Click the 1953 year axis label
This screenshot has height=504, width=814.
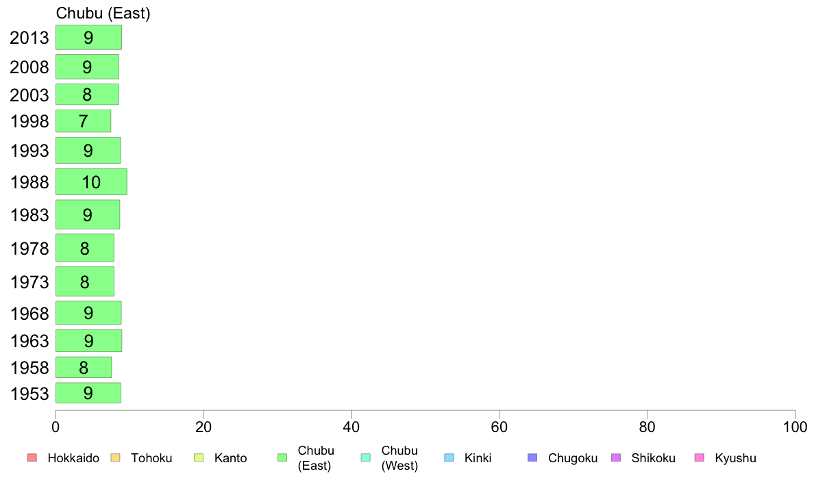click(x=29, y=394)
